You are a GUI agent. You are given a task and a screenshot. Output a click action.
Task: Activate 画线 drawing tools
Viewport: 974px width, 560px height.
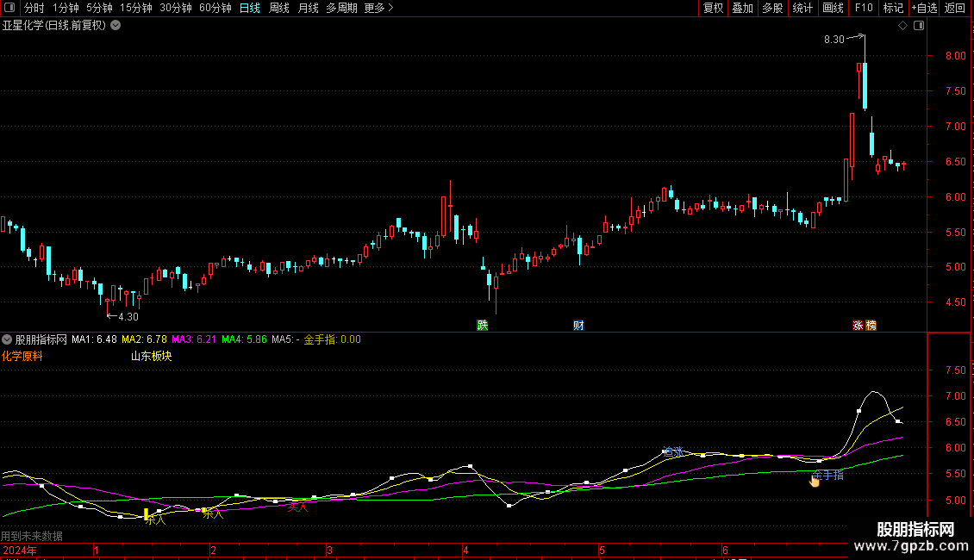pos(833,8)
